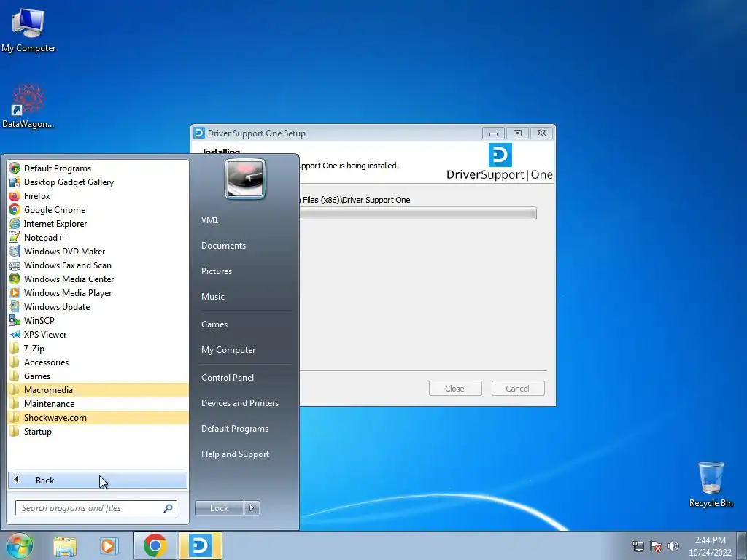Click the Driver Support One Setup title icon

(x=199, y=133)
